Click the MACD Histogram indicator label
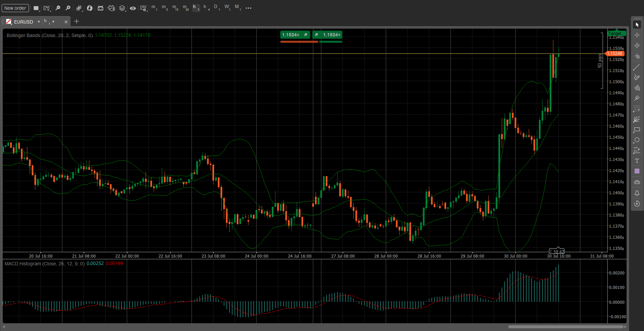This screenshot has width=644, height=331. 45,264
